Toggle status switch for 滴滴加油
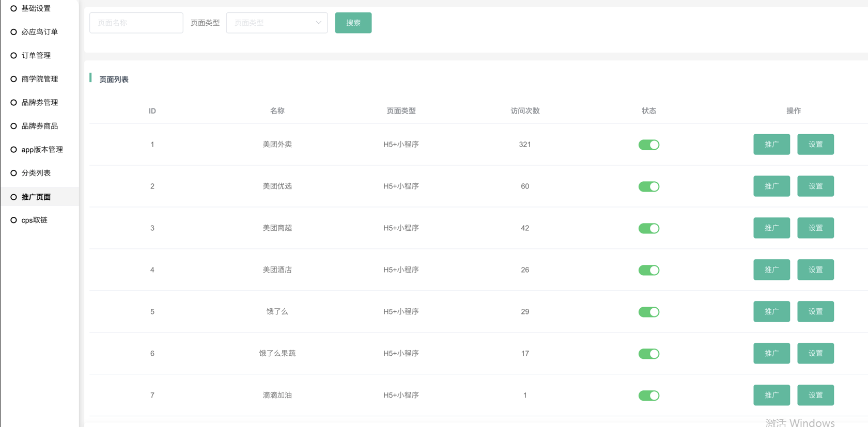The height and width of the screenshot is (427, 868). point(648,396)
